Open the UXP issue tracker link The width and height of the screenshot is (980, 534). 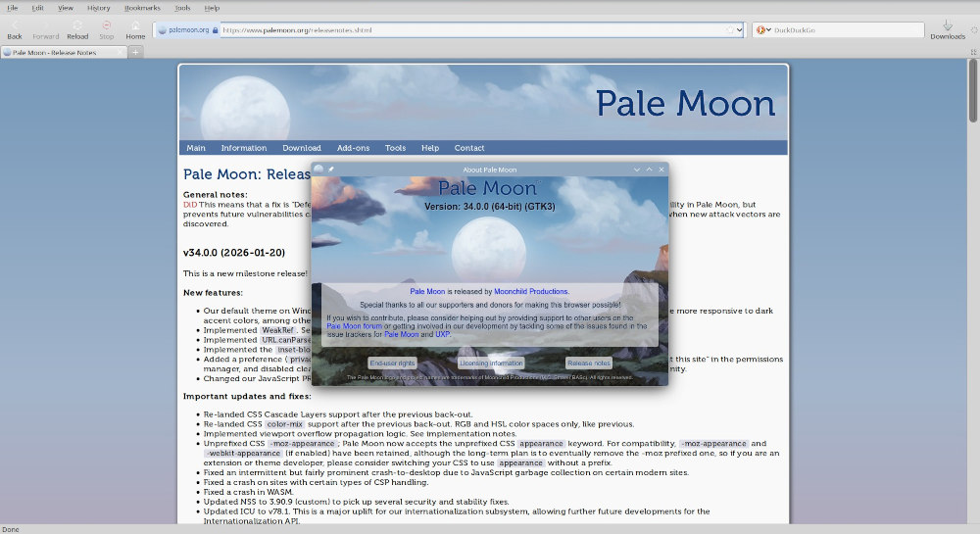tap(443, 335)
